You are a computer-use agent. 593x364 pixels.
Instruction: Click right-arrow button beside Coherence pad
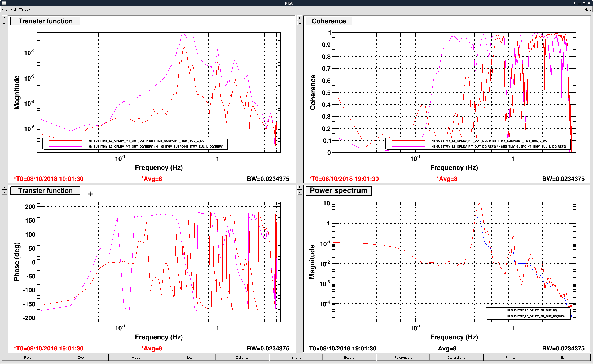click(300, 18)
